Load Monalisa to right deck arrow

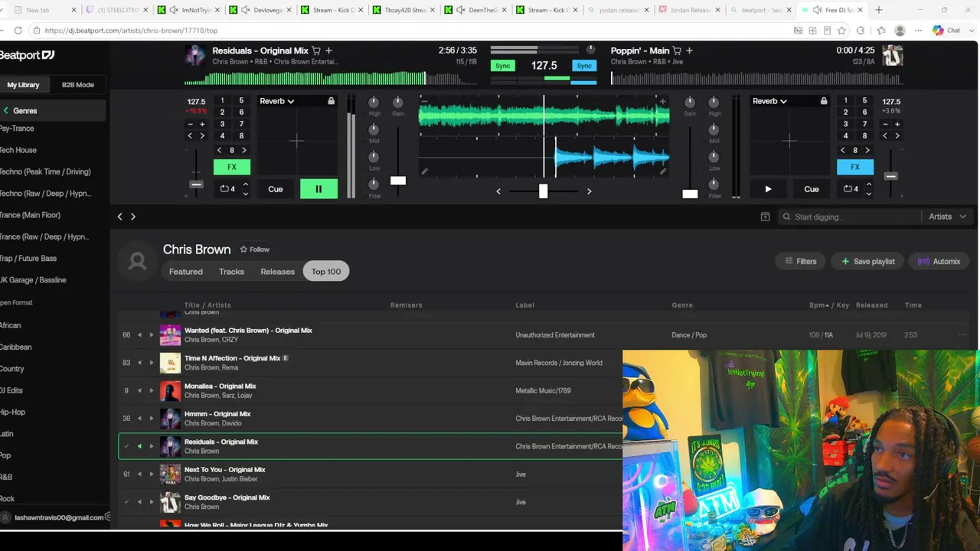point(151,391)
